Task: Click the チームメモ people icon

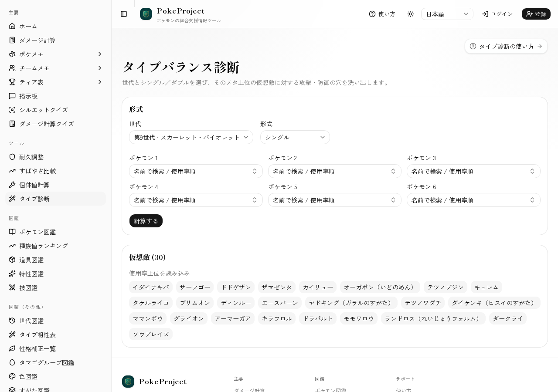Action: 12,68
